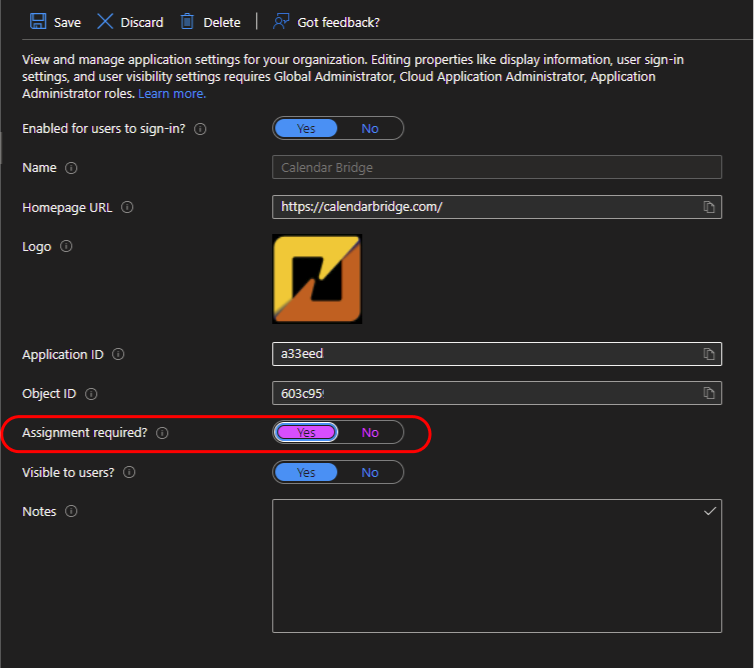Show info tooltip next to Assignment required
The height and width of the screenshot is (668, 754).
[x=163, y=433]
